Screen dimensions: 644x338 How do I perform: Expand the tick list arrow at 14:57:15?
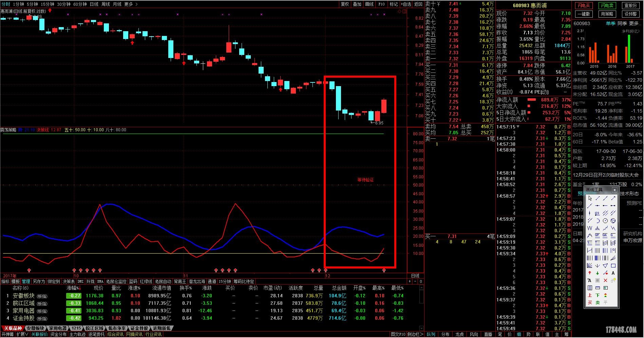518,127
